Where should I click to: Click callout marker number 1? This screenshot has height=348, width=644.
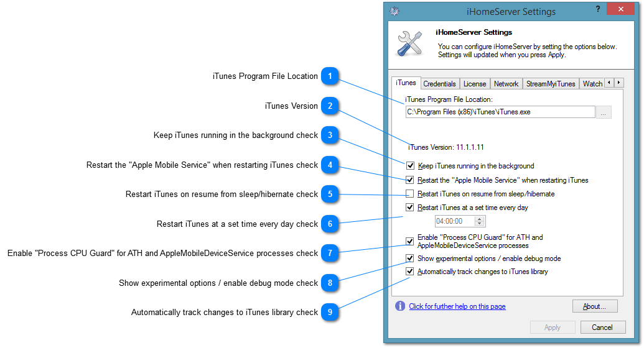pos(330,76)
